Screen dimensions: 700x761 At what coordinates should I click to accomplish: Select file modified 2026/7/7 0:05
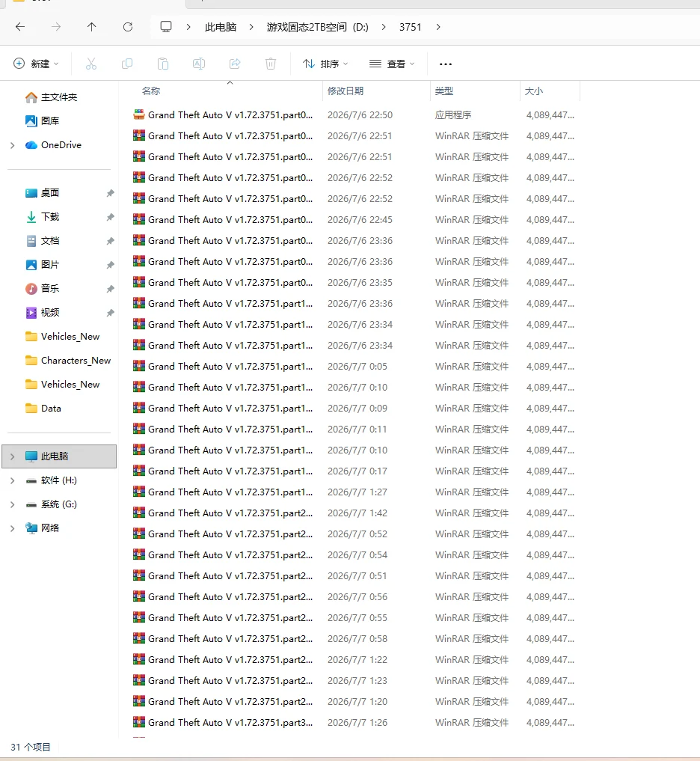point(354,367)
